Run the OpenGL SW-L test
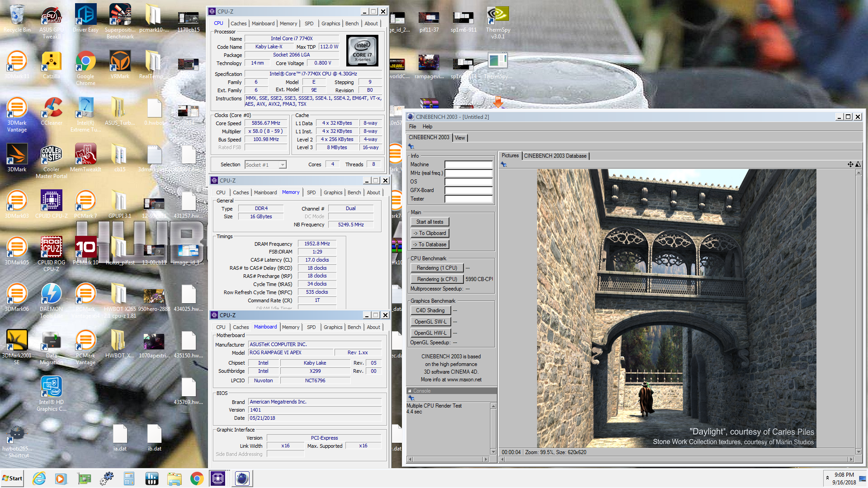Viewport: 868px width, 488px height. point(430,322)
